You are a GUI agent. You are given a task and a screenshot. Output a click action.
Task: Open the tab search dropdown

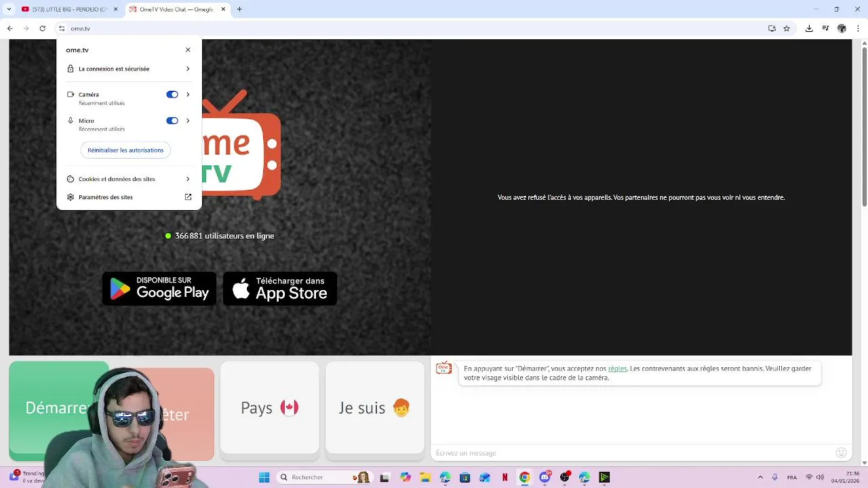click(9, 9)
